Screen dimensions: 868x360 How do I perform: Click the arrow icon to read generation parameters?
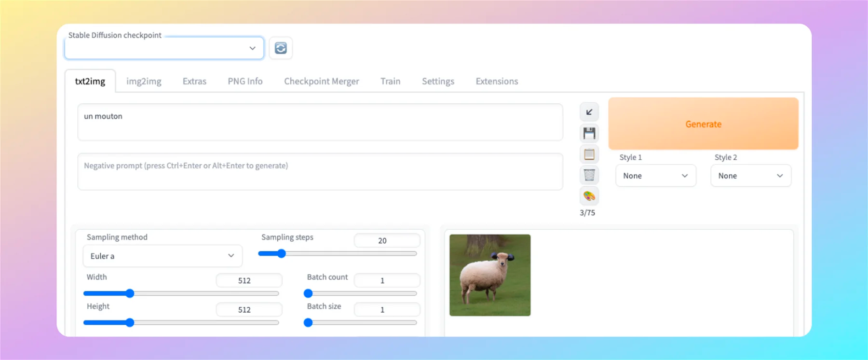click(589, 112)
